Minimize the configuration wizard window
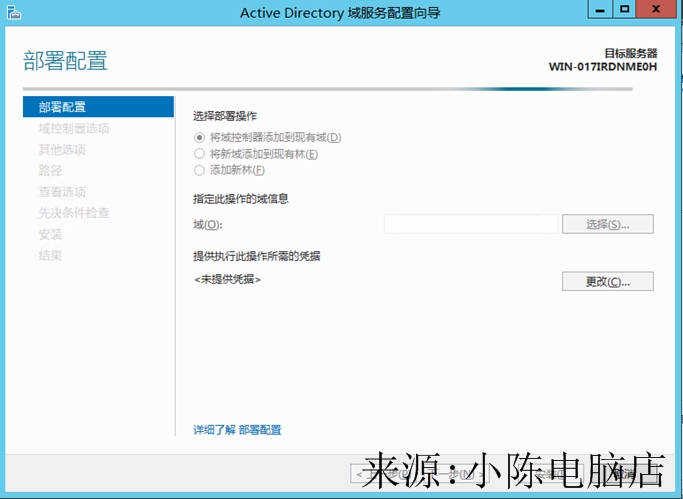 pos(600,9)
